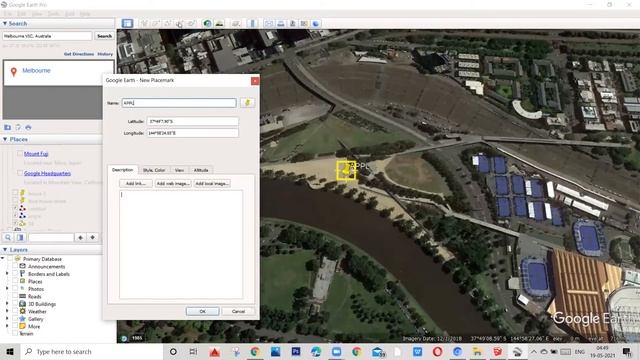Click the placemark Name input field
This screenshot has width=640, height=360.
[x=179, y=103]
